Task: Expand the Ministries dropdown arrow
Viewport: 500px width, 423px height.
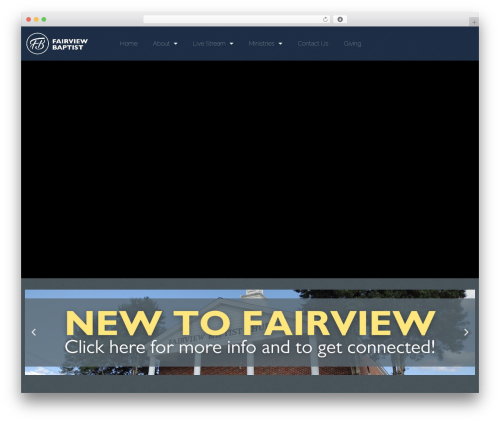Action: click(280, 44)
